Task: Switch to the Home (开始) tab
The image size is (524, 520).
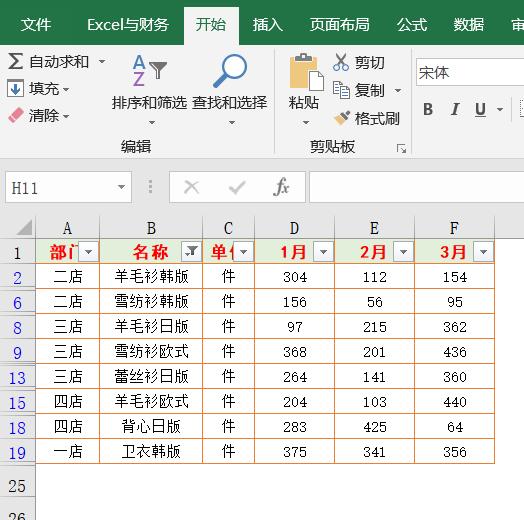Action: pos(211,25)
